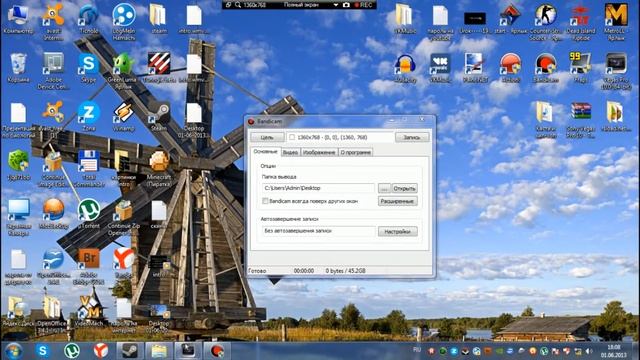Open the Dead Island Riptide desktop shortcut
The height and width of the screenshot is (360, 640).
581,22
